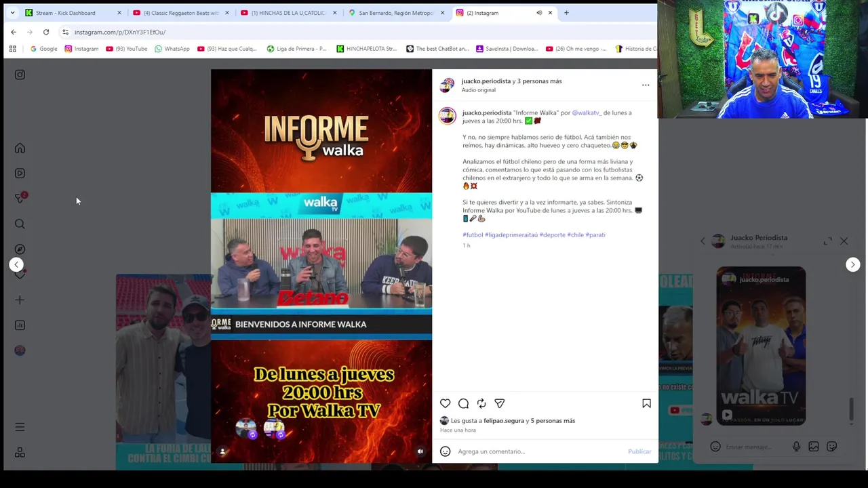Viewport: 868px width, 488px height.
Task: Open Chrome apps grid in bookmarks bar
Action: point(12,49)
